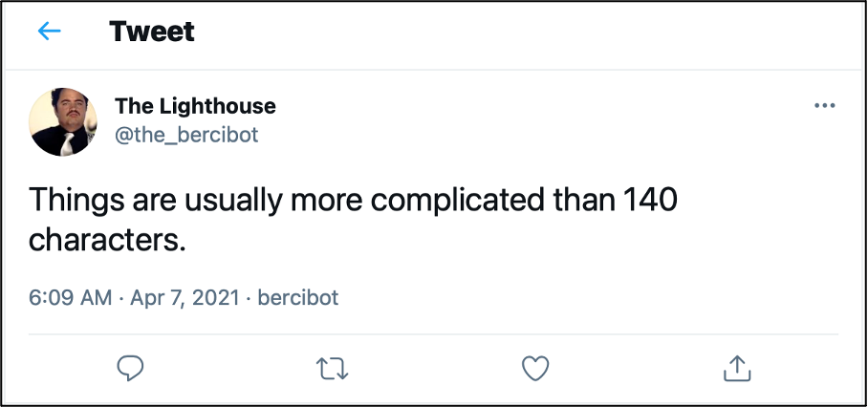Like the tweet with the heart icon

click(x=535, y=368)
